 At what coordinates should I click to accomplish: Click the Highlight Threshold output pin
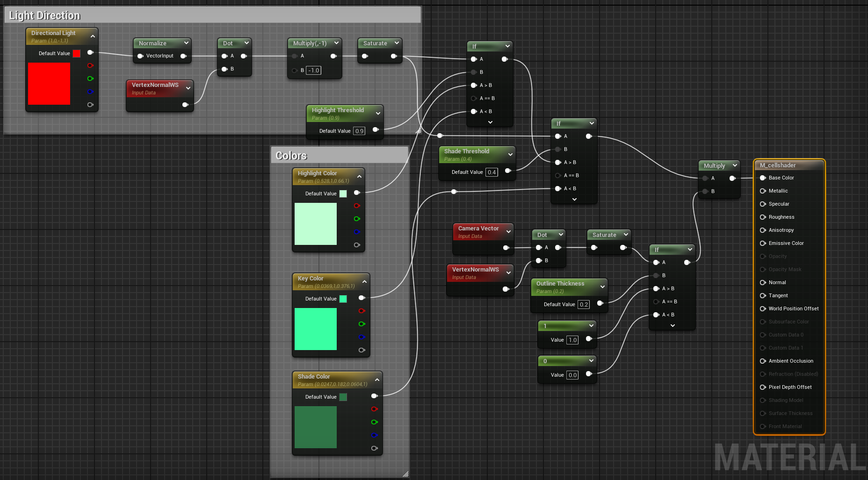tap(376, 129)
